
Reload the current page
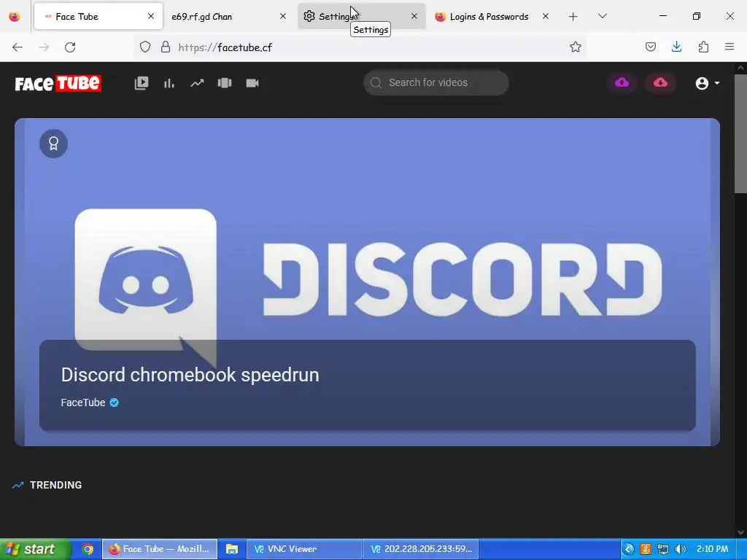click(x=70, y=47)
